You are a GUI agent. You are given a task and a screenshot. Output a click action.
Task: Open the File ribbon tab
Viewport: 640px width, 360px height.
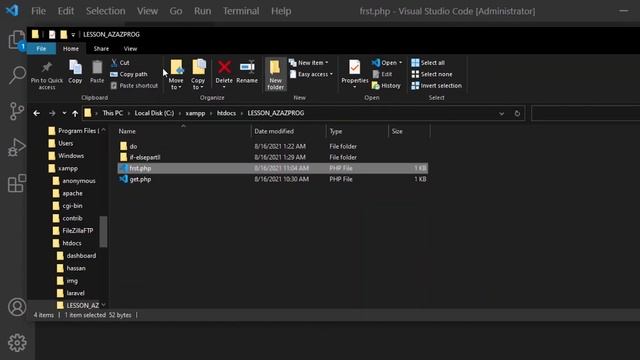tap(41, 49)
